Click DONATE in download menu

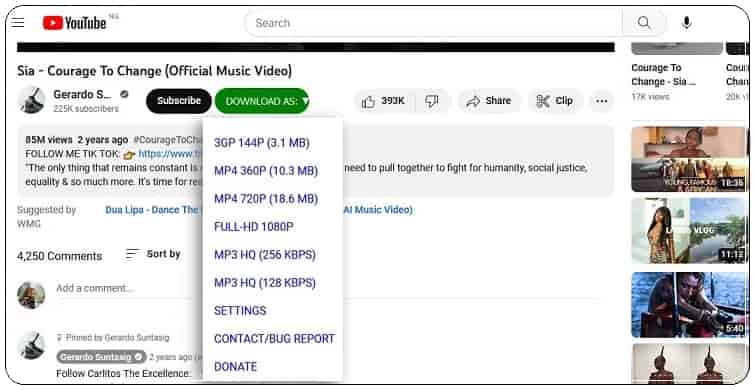click(235, 366)
